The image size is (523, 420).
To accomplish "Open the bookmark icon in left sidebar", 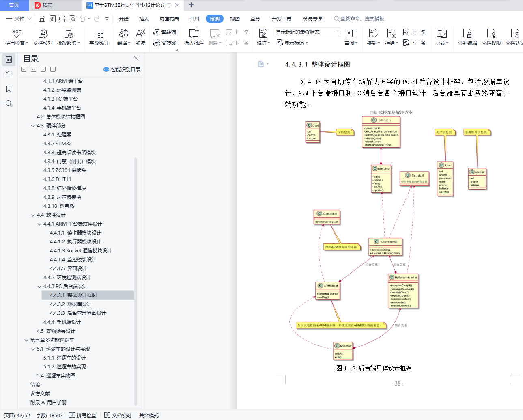I will (9, 89).
